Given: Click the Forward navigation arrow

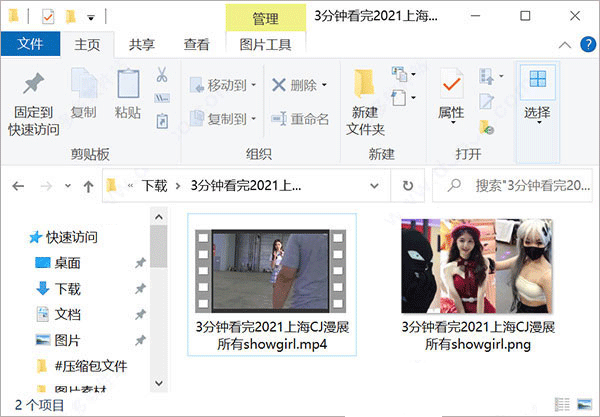Looking at the screenshot, I should click(x=46, y=186).
